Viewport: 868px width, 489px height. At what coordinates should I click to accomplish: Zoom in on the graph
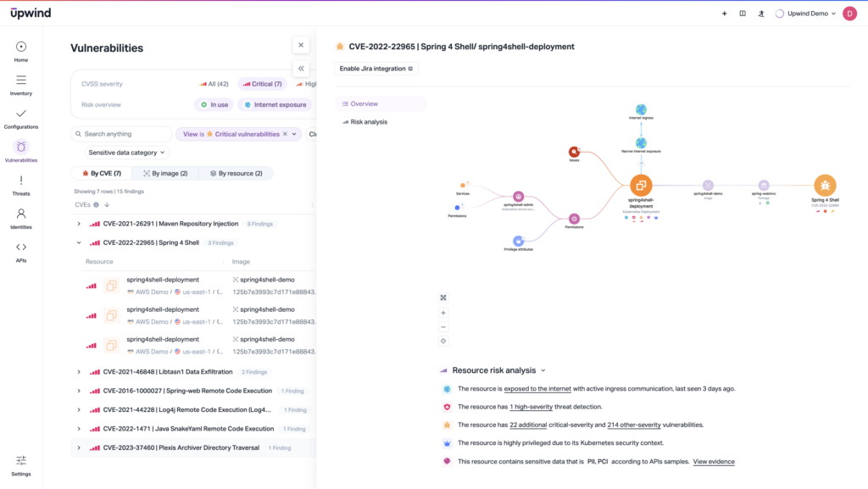coord(443,313)
